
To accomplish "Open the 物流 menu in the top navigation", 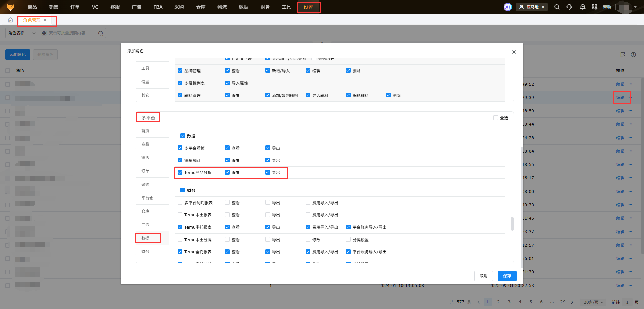I will [x=222, y=7].
